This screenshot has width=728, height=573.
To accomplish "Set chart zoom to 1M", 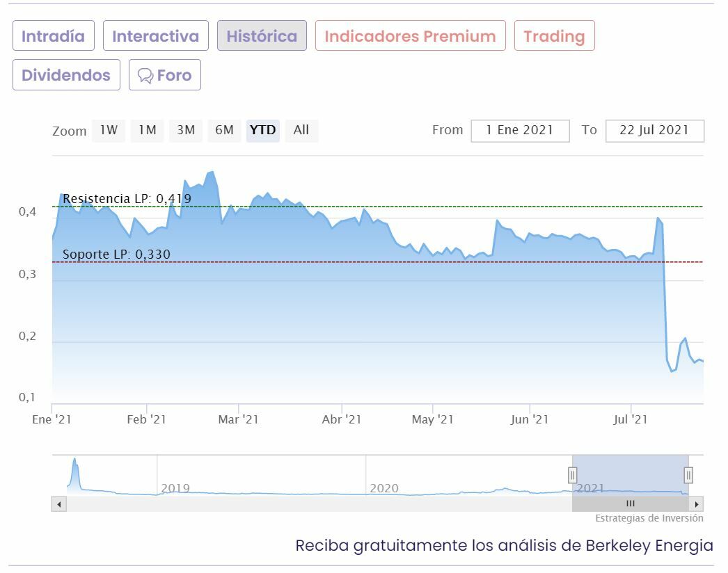I will point(147,130).
